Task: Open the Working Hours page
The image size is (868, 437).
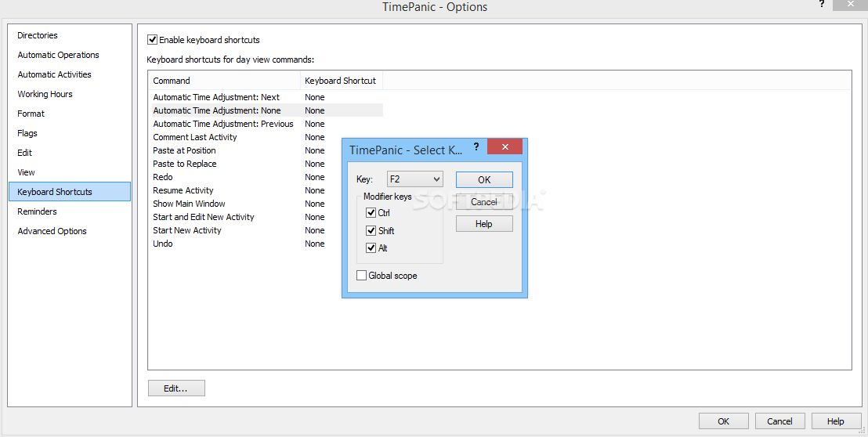Action: tap(70, 94)
